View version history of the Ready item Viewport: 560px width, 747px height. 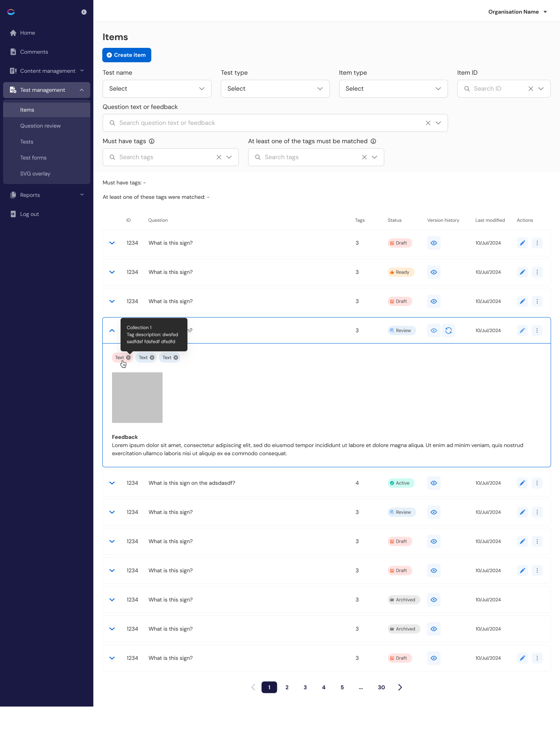[x=434, y=272]
